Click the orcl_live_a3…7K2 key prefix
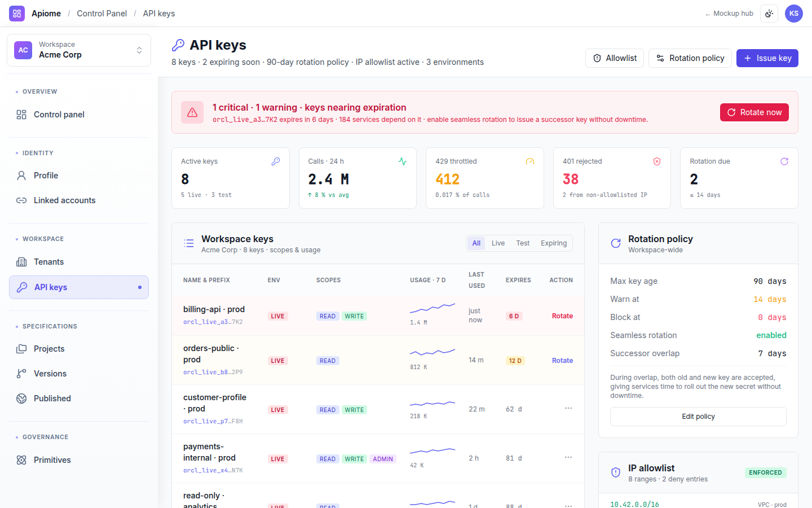This screenshot has width=812, height=508. pos(213,322)
